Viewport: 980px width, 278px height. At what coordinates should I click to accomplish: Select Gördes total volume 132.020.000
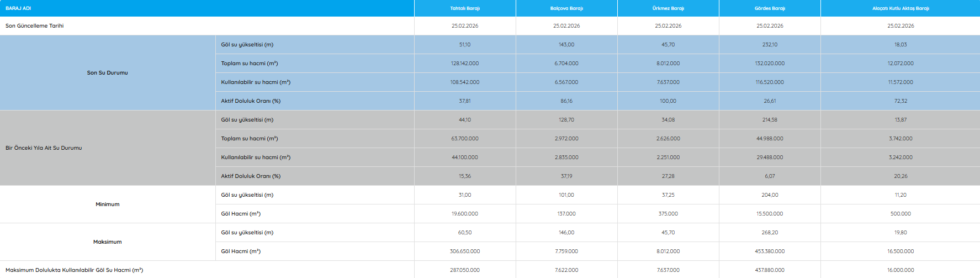(x=770, y=64)
